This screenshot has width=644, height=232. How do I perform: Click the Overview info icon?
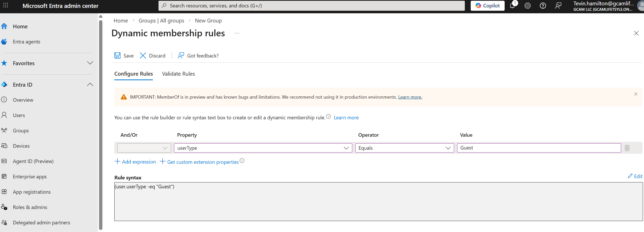click(4, 100)
